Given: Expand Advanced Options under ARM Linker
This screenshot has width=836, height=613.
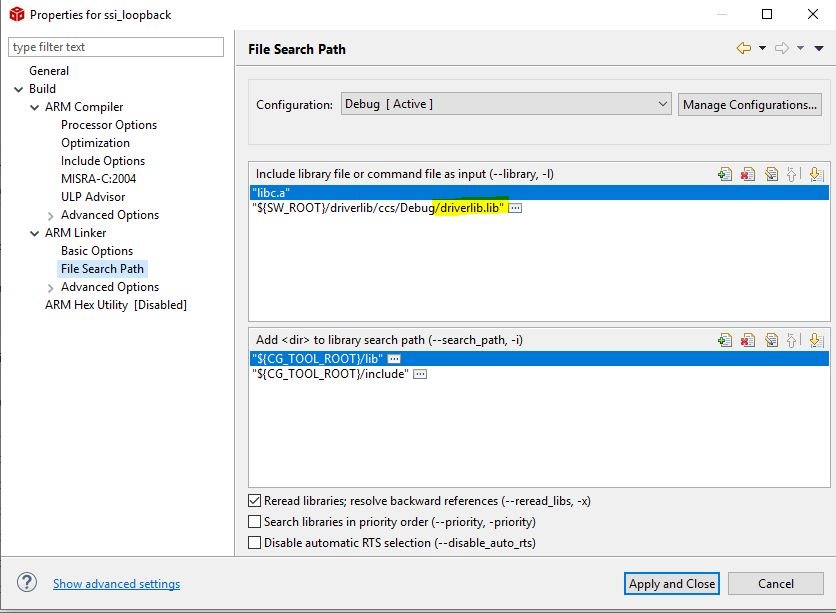Looking at the screenshot, I should click(x=51, y=287).
